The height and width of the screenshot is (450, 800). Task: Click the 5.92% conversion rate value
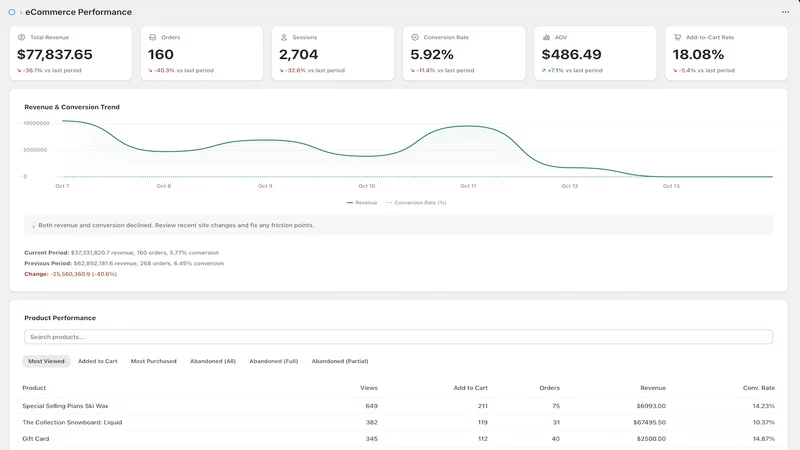pos(432,54)
